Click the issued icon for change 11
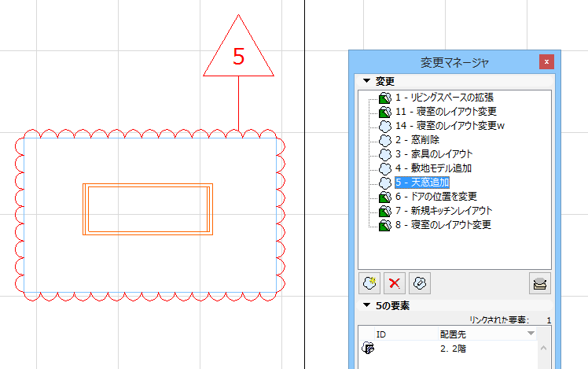This screenshot has width=588, height=369. click(x=385, y=112)
